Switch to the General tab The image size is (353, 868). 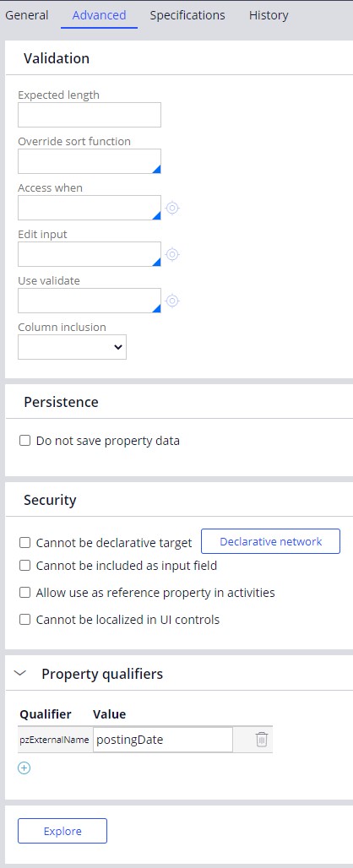26,15
